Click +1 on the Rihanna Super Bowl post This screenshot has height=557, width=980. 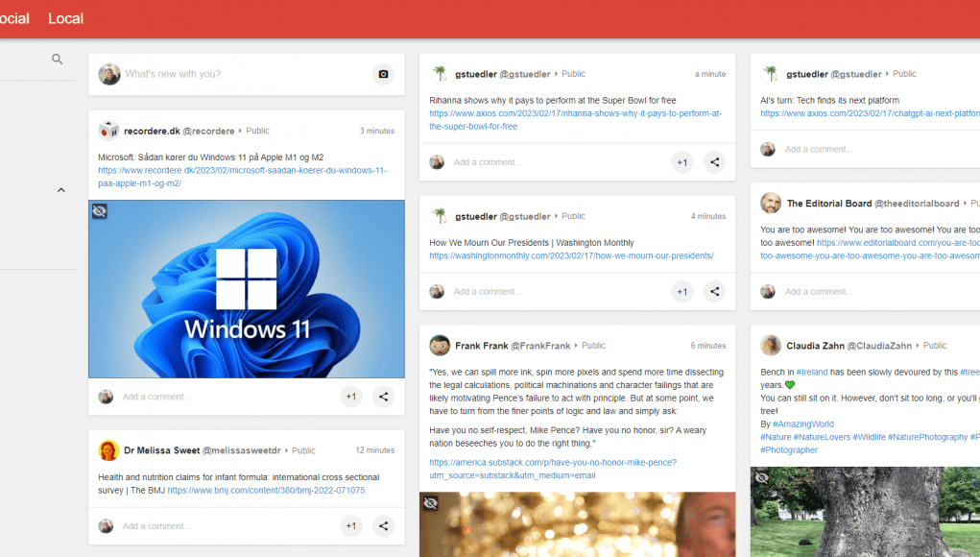pos(681,162)
